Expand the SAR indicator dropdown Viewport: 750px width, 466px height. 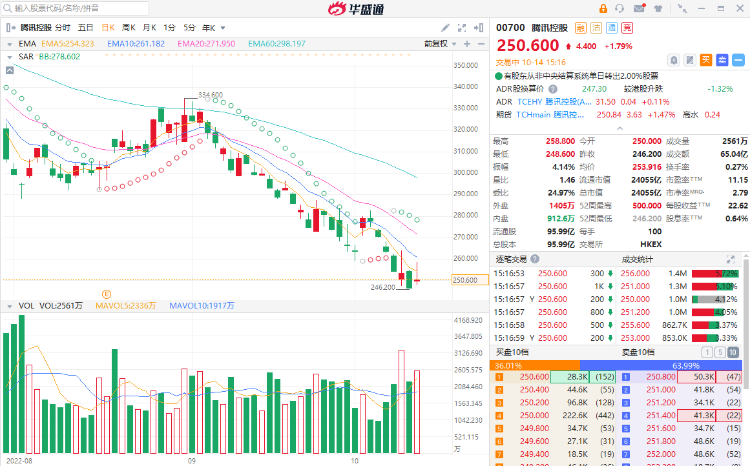pos(10,57)
